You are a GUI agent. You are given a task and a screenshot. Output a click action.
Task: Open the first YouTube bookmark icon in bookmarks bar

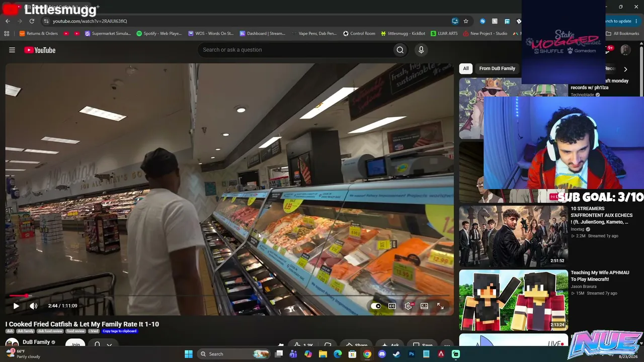(66, 34)
